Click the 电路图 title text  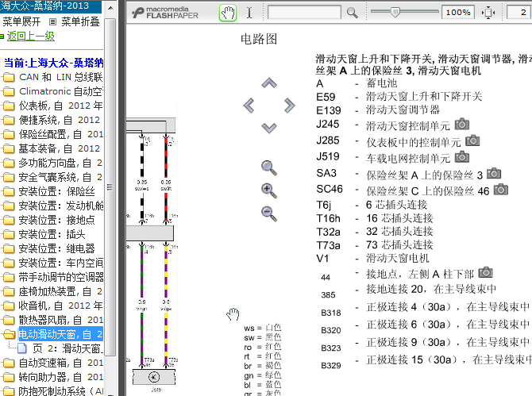tap(259, 39)
